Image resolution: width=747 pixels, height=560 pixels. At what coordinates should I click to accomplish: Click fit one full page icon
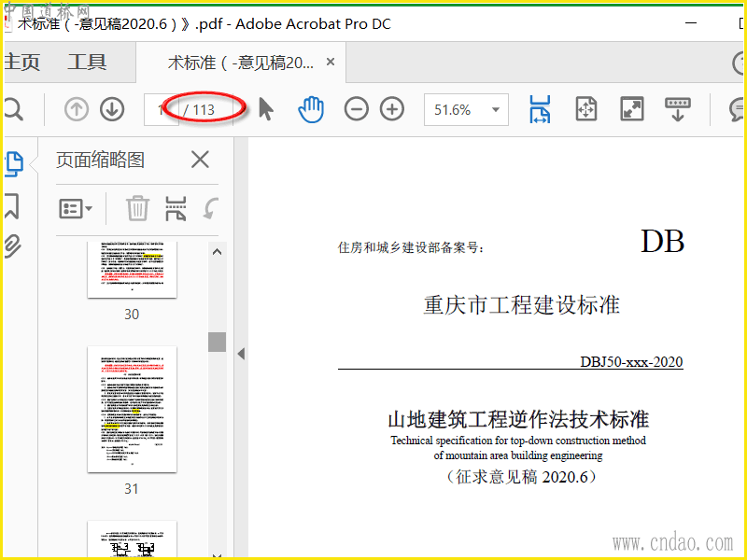(x=586, y=109)
